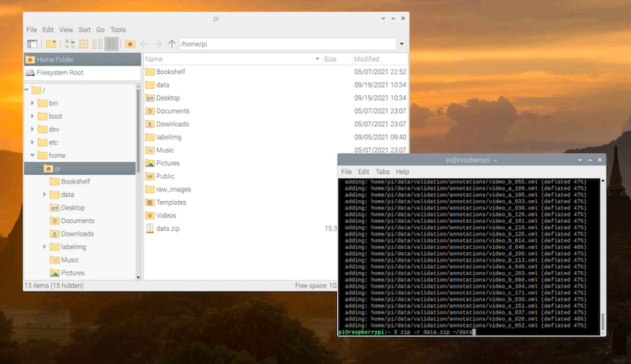Collapse the root / tree node
Image resolution: width=631 pixels, height=364 pixels.
pos(27,90)
